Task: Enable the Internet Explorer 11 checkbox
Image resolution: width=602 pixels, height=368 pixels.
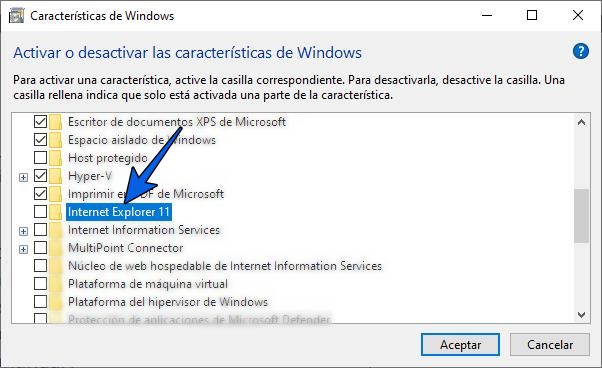Action: 40,211
